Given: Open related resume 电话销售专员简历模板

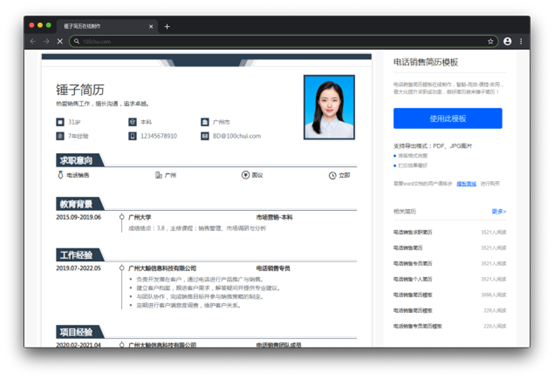Looking at the screenshot, I should pyautogui.click(x=417, y=326).
